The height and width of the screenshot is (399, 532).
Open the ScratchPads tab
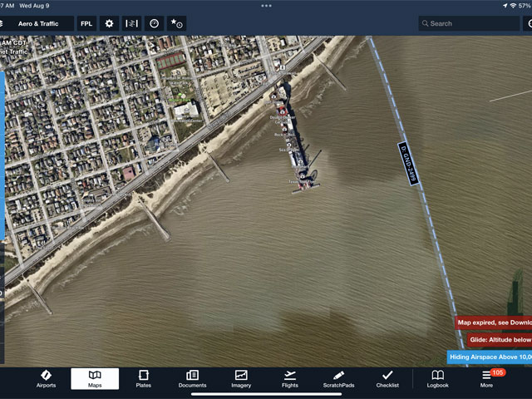pos(338,379)
